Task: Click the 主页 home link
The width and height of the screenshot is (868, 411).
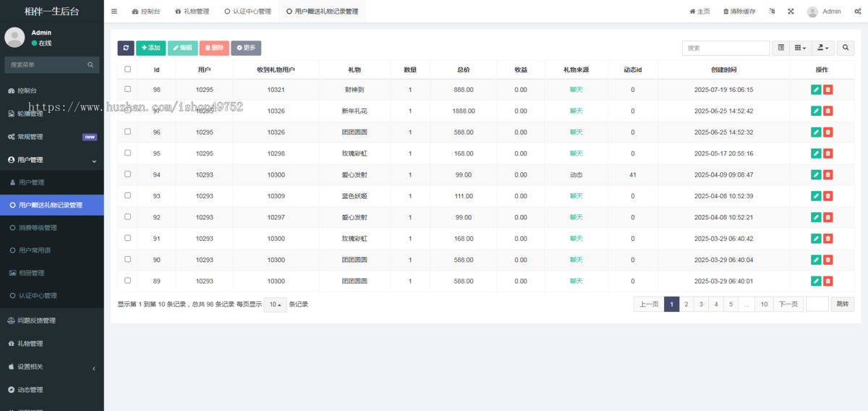Action: coord(700,12)
